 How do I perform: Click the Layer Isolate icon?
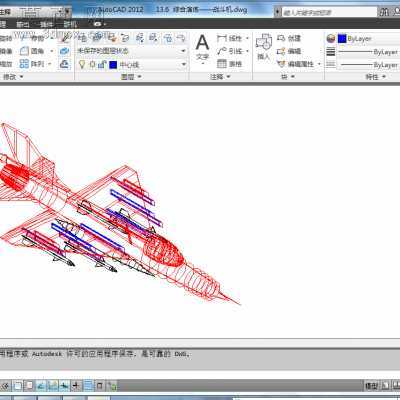click(x=140, y=38)
